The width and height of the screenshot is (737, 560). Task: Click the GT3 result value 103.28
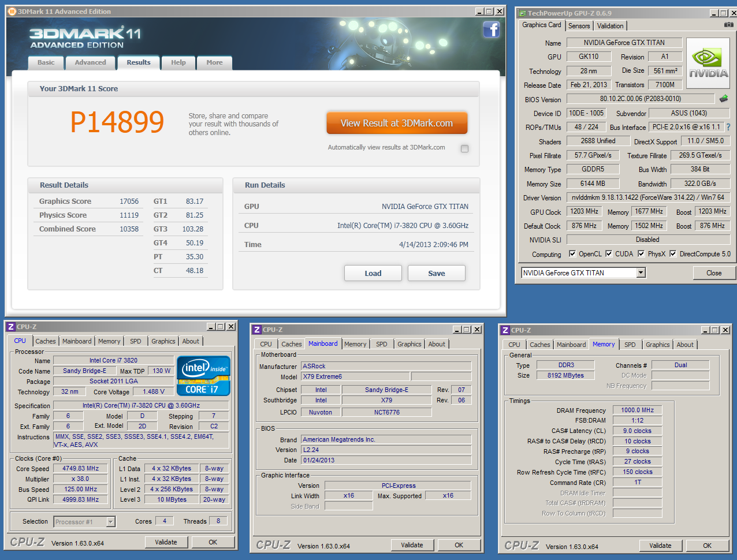(193, 229)
